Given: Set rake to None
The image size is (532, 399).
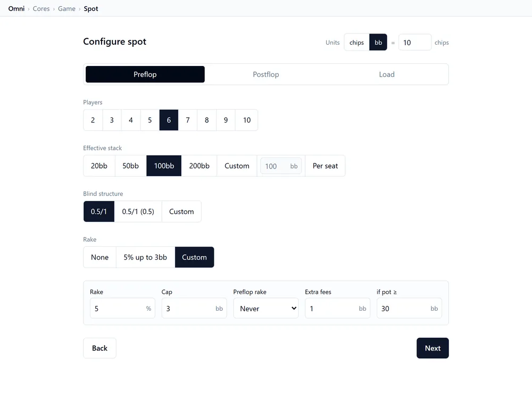Looking at the screenshot, I should (100, 257).
